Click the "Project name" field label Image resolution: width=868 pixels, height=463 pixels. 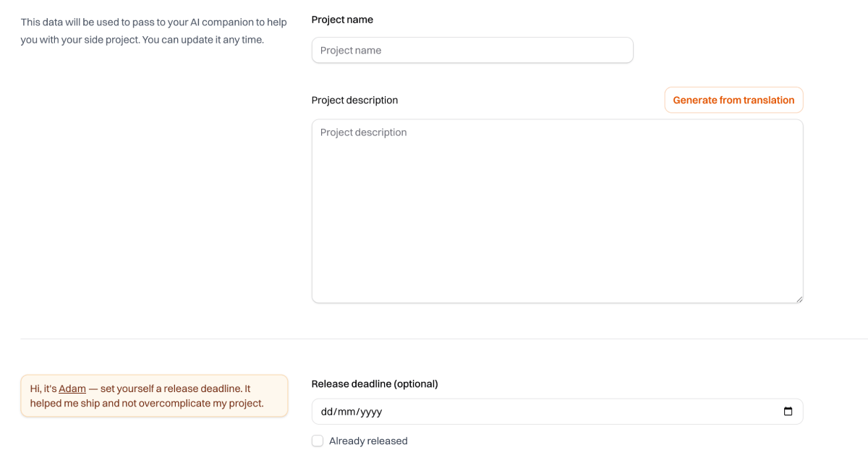(x=342, y=20)
